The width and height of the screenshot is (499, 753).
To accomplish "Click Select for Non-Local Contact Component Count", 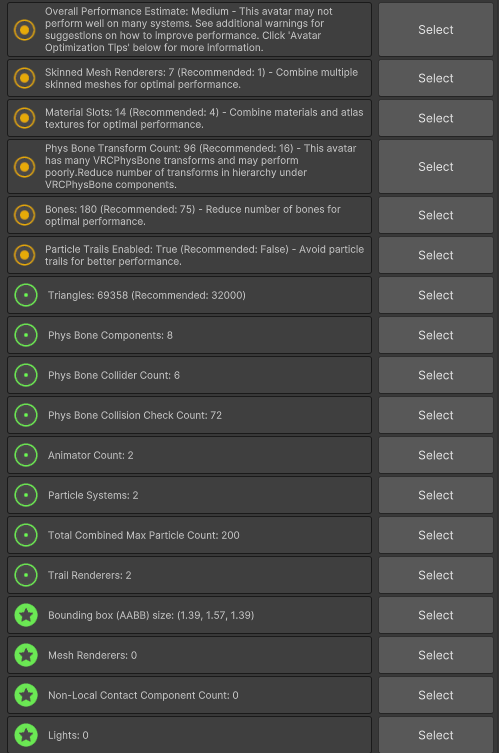I will [436, 695].
